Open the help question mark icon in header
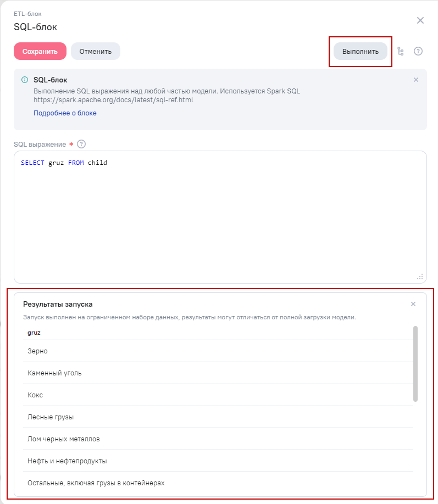This screenshot has height=504, width=438. coord(418,51)
